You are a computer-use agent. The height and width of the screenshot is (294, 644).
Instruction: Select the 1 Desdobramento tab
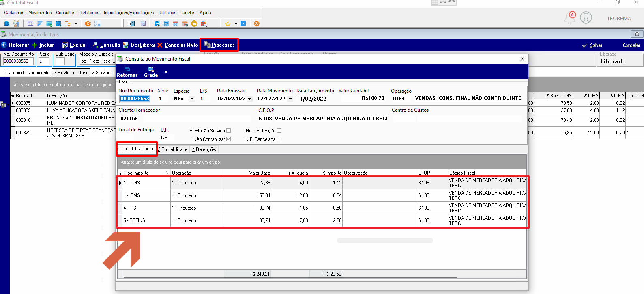[x=136, y=149]
